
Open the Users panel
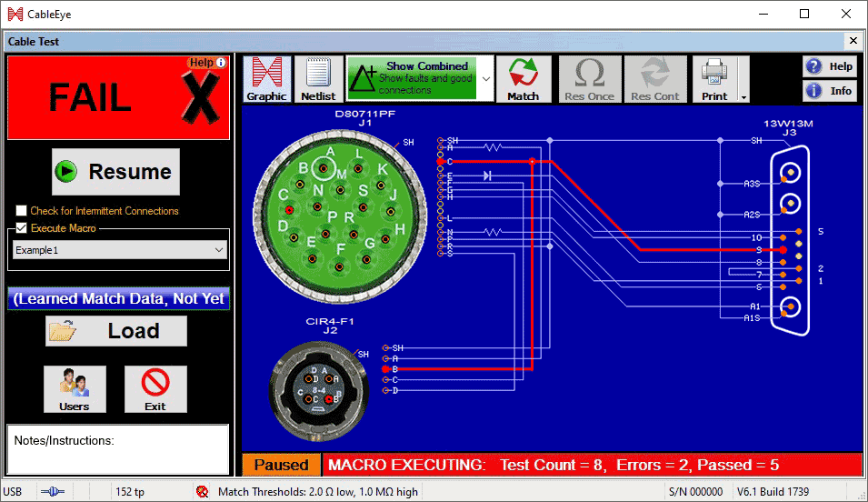click(75, 389)
